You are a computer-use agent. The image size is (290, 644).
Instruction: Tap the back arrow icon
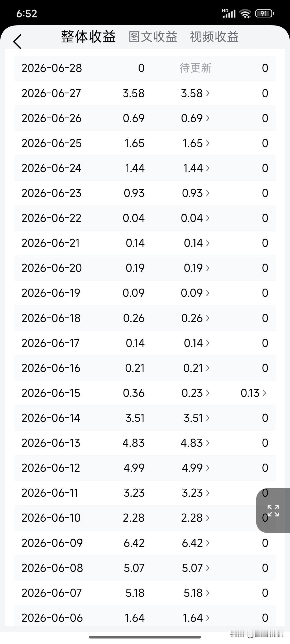pos(17,42)
